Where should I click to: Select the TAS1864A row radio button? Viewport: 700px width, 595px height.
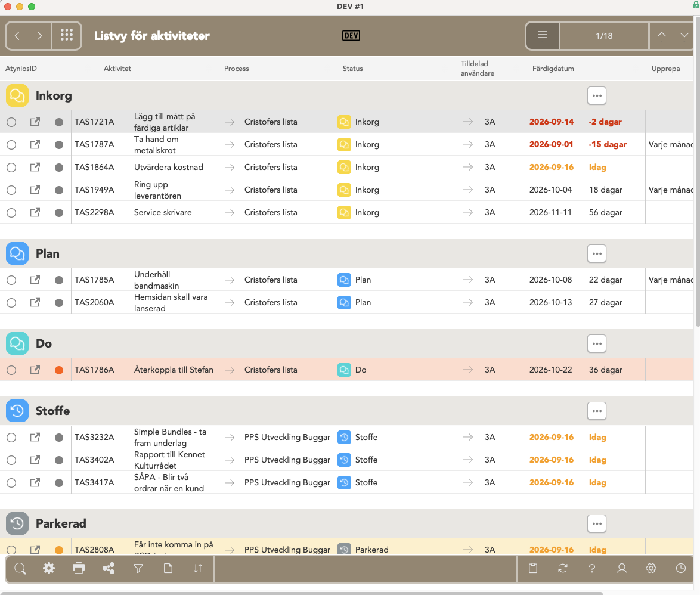(11, 168)
